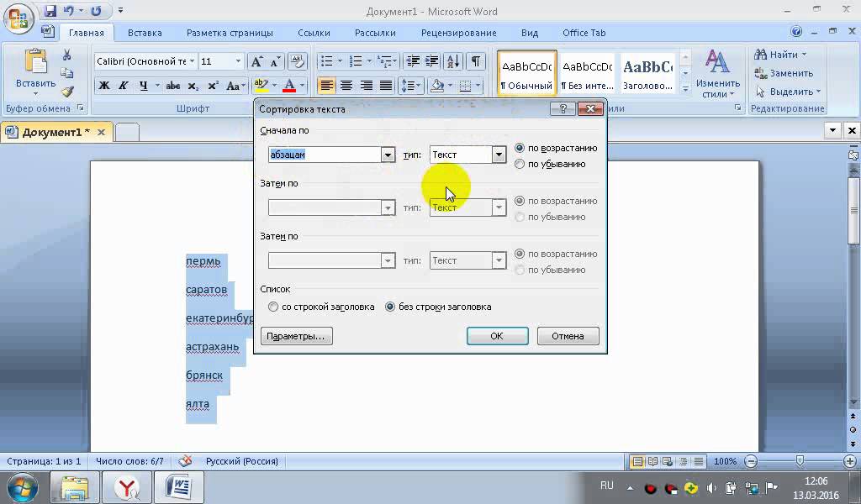Open the font size 11 dropdown
The width and height of the screenshot is (861, 504).
[238, 61]
